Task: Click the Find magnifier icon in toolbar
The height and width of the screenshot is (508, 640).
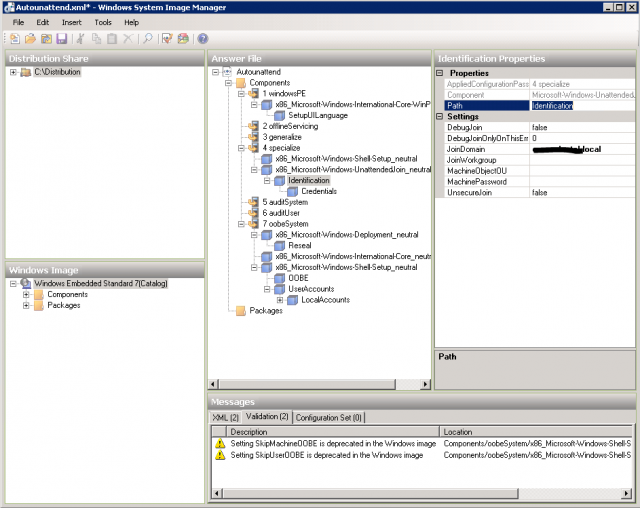Action: coord(147,38)
